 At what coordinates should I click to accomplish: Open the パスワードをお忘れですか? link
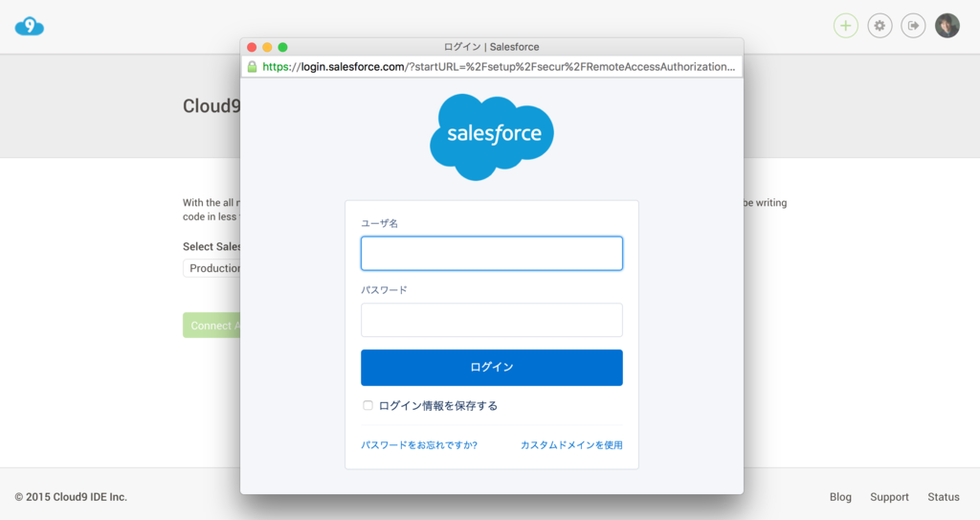point(419,445)
